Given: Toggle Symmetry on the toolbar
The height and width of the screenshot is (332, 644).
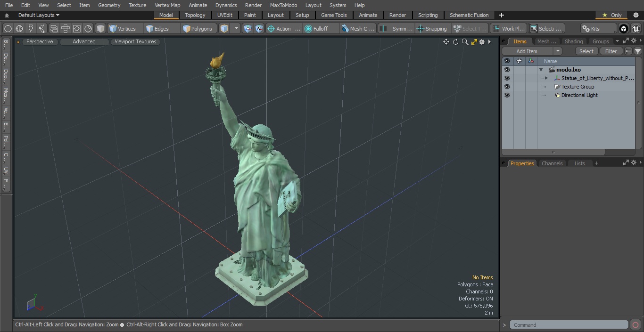Looking at the screenshot, I should pyautogui.click(x=396, y=29).
